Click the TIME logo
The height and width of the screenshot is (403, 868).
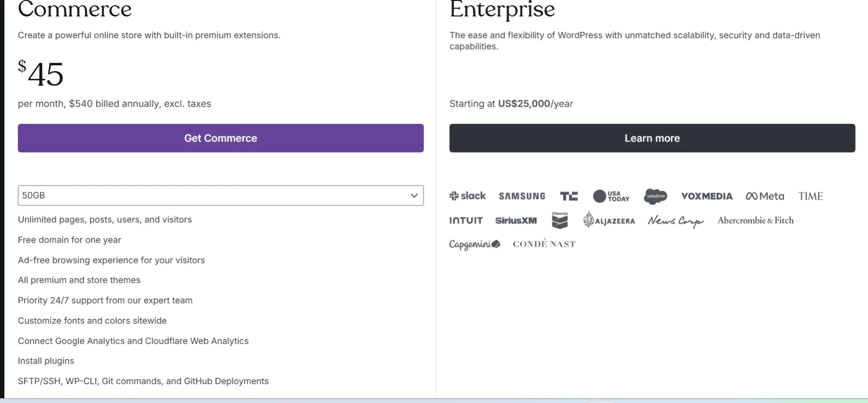point(810,196)
